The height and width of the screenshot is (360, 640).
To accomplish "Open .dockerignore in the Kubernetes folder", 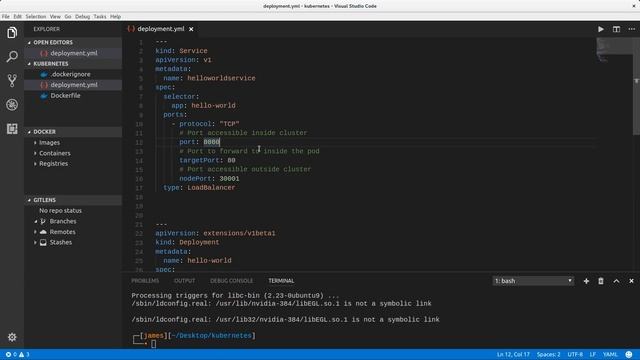I will [x=73, y=74].
